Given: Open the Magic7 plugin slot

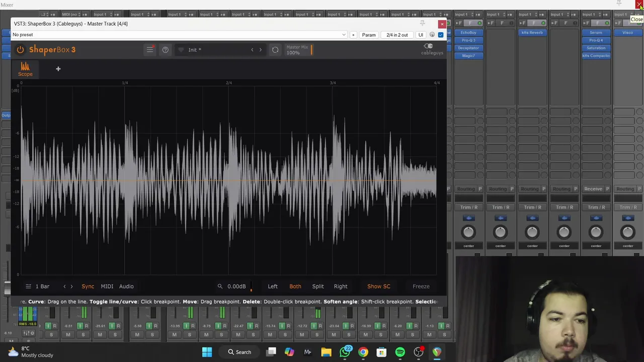Looking at the screenshot, I should (468, 56).
